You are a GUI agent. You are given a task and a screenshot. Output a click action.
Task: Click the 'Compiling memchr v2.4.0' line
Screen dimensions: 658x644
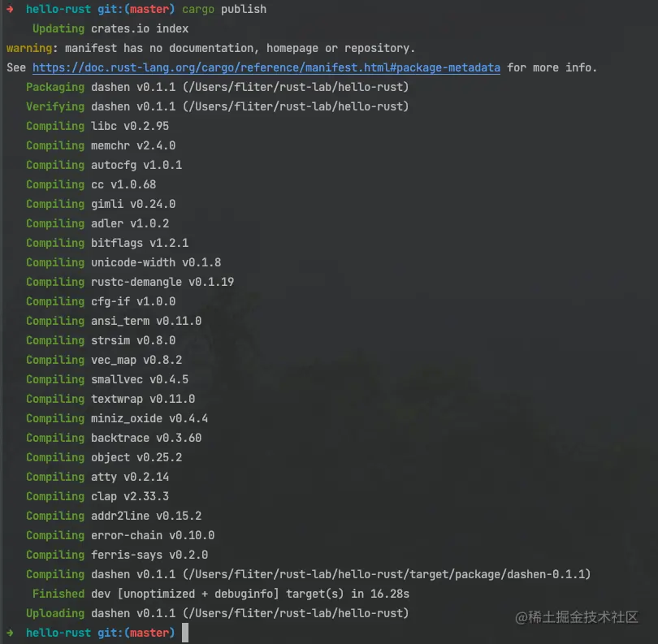tap(101, 145)
